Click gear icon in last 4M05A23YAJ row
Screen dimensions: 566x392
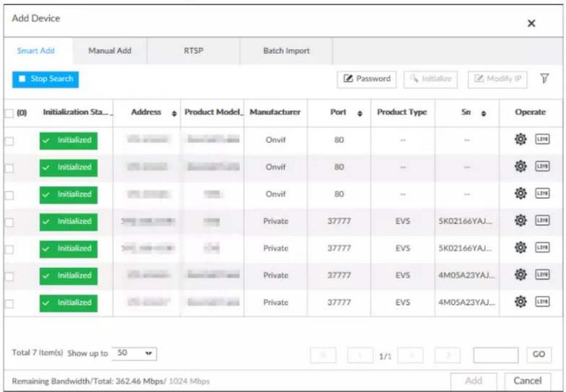tap(520, 301)
